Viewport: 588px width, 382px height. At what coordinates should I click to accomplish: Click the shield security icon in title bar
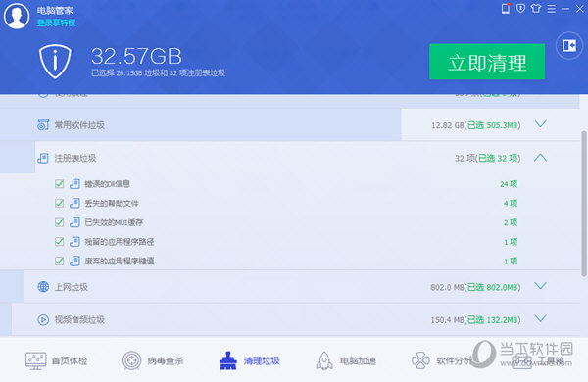click(521, 8)
